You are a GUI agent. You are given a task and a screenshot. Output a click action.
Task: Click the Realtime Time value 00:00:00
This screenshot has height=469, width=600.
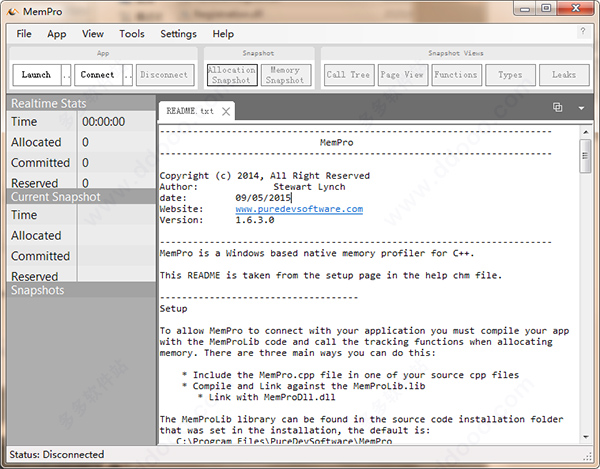click(104, 122)
